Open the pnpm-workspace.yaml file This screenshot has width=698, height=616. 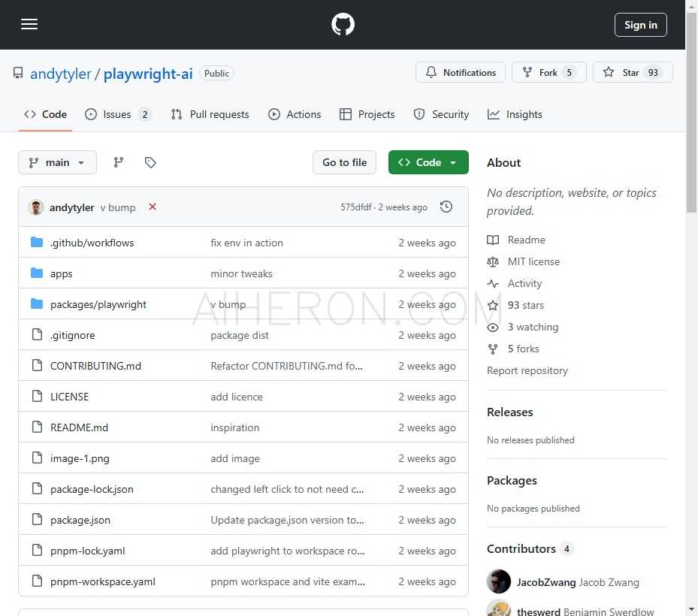[103, 581]
